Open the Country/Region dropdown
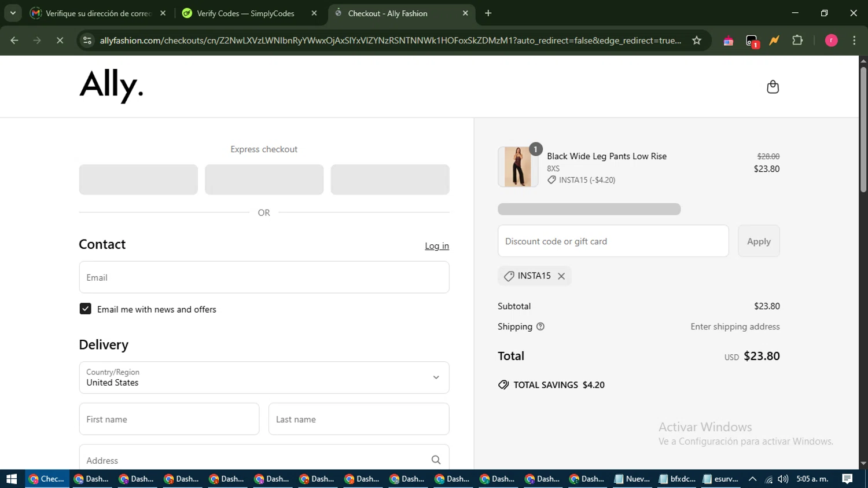 [x=264, y=377]
